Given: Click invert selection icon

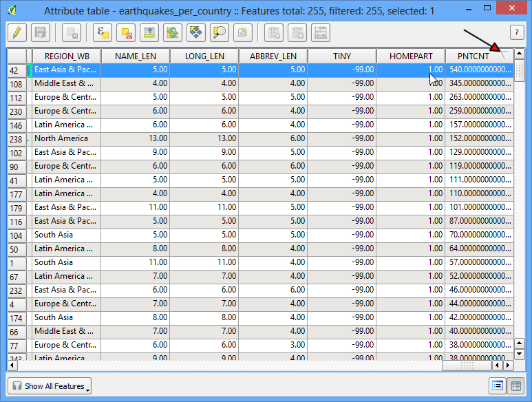Looking at the screenshot, I should click(x=173, y=33).
